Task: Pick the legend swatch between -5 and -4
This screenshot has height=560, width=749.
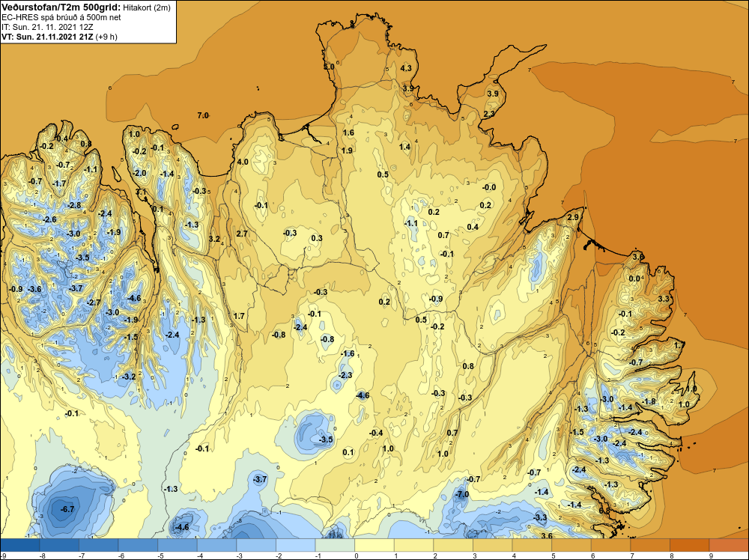Action: (178, 545)
